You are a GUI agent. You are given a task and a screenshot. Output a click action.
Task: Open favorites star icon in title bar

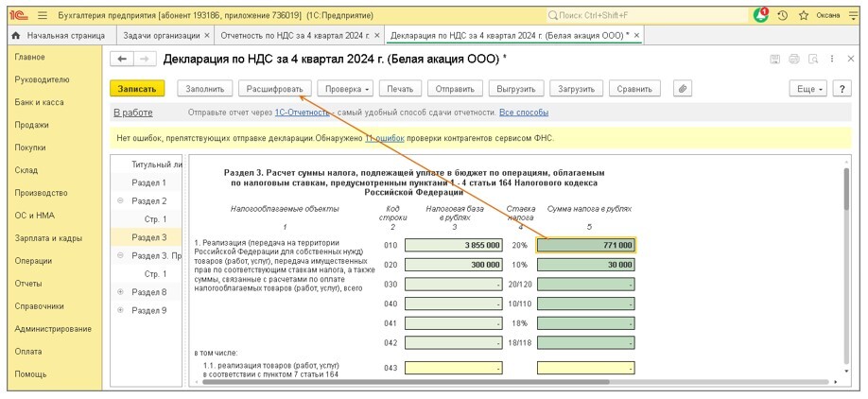804,15
